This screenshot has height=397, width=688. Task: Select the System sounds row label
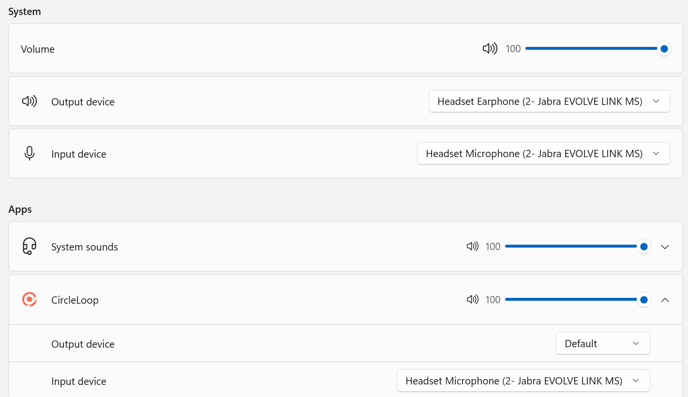(x=84, y=247)
